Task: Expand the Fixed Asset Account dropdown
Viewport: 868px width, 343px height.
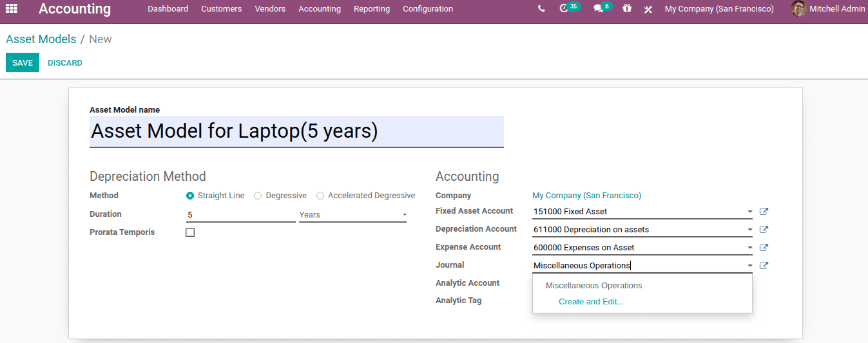Action: tap(749, 211)
